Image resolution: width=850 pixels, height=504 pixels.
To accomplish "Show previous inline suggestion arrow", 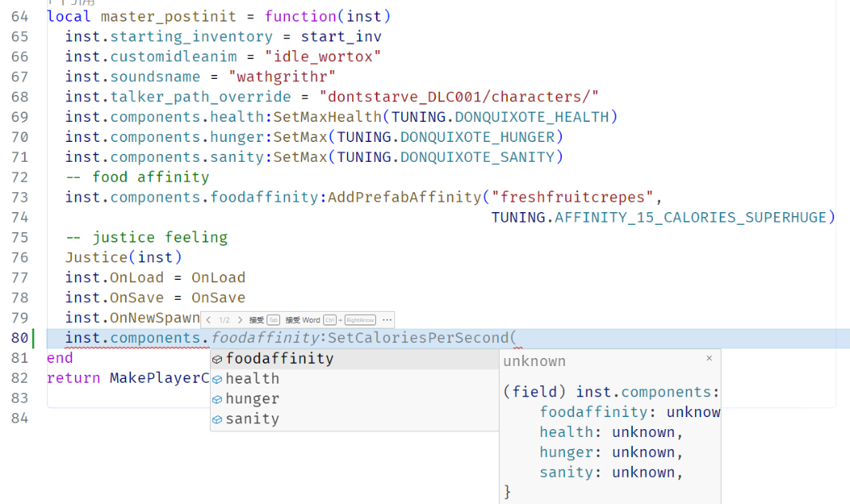I will point(209,320).
